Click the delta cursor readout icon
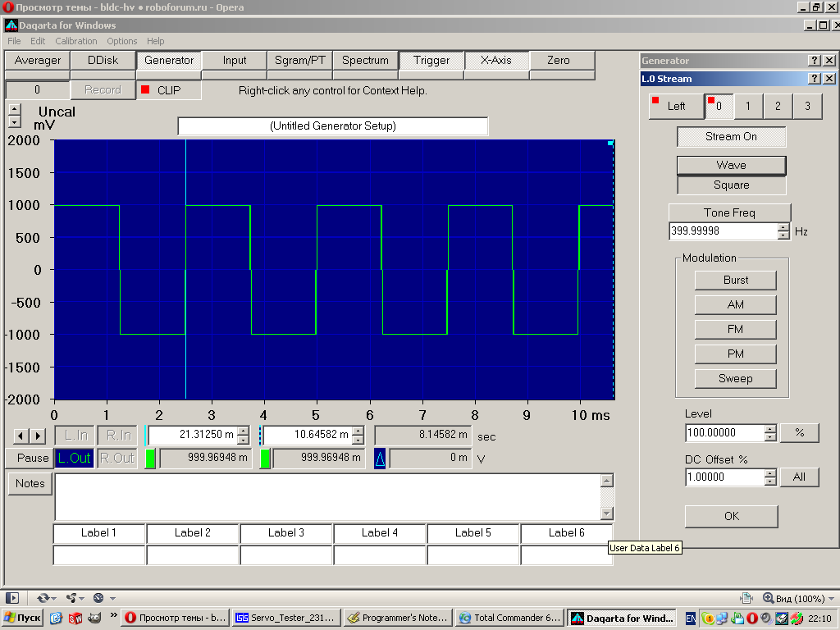This screenshot has height=630, width=840. [x=380, y=459]
